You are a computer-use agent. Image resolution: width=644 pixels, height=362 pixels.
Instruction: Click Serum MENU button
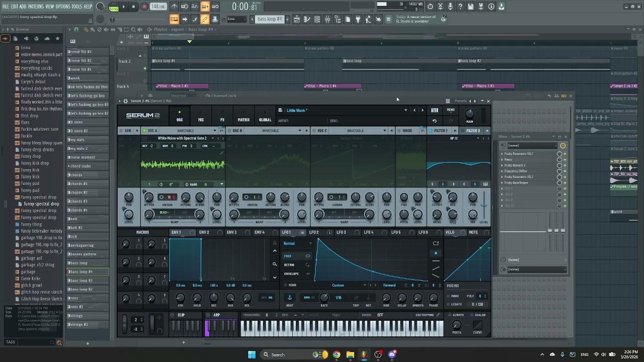(451, 110)
